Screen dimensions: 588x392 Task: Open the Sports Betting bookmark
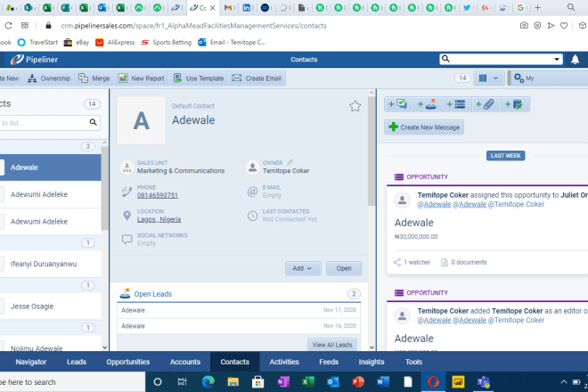(166, 43)
